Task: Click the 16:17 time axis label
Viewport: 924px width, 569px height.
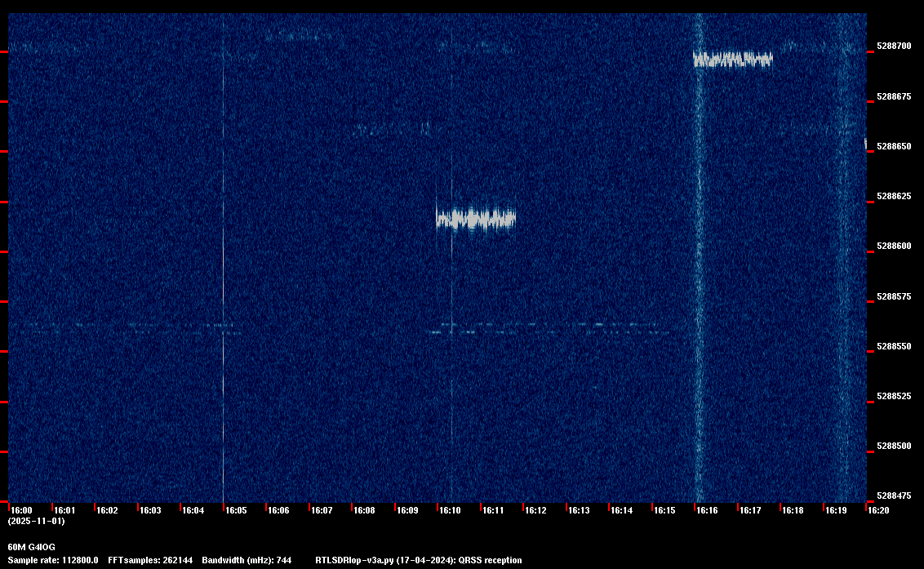Action: point(750,510)
